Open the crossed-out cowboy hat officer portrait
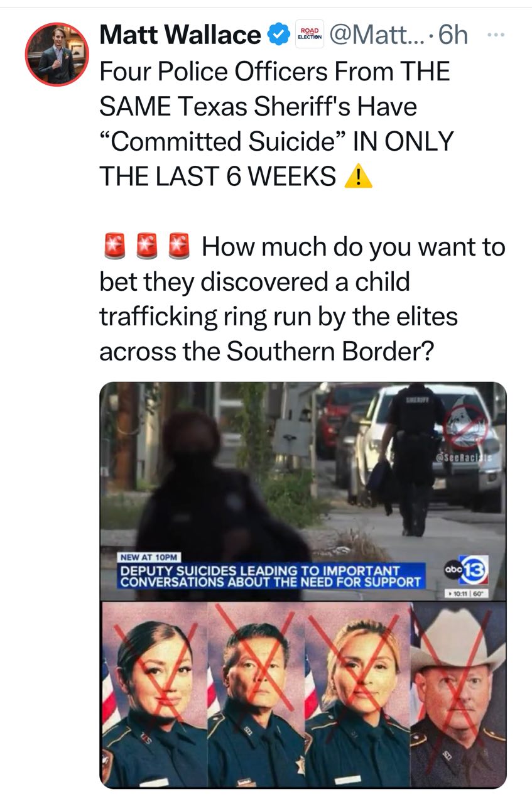The height and width of the screenshot is (804, 532). (458, 694)
